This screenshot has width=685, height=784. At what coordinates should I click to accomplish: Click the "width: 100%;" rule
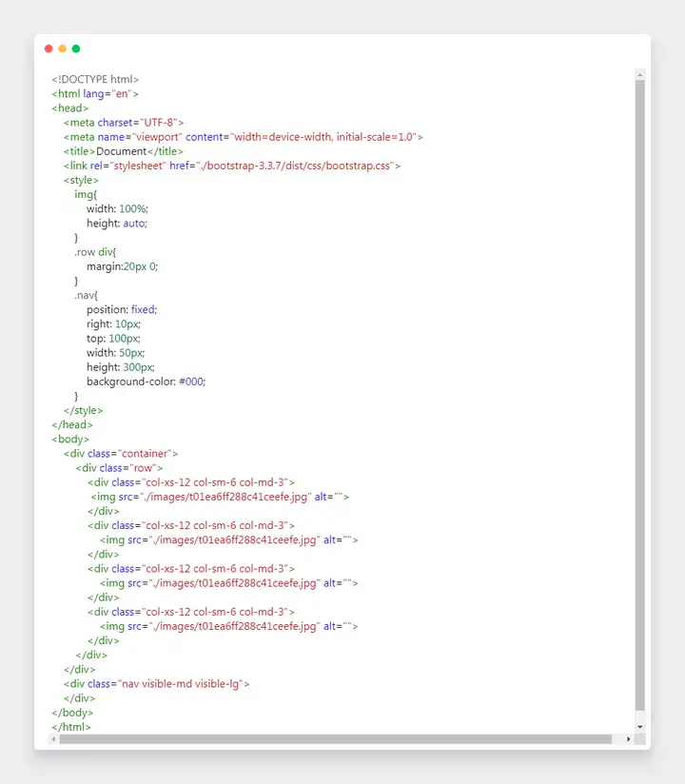coord(118,209)
